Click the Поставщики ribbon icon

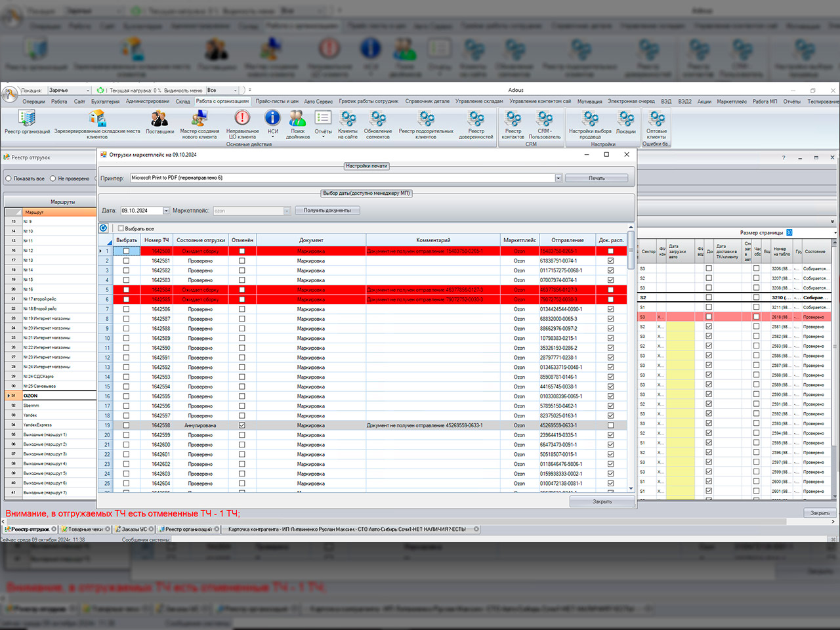[x=159, y=122]
